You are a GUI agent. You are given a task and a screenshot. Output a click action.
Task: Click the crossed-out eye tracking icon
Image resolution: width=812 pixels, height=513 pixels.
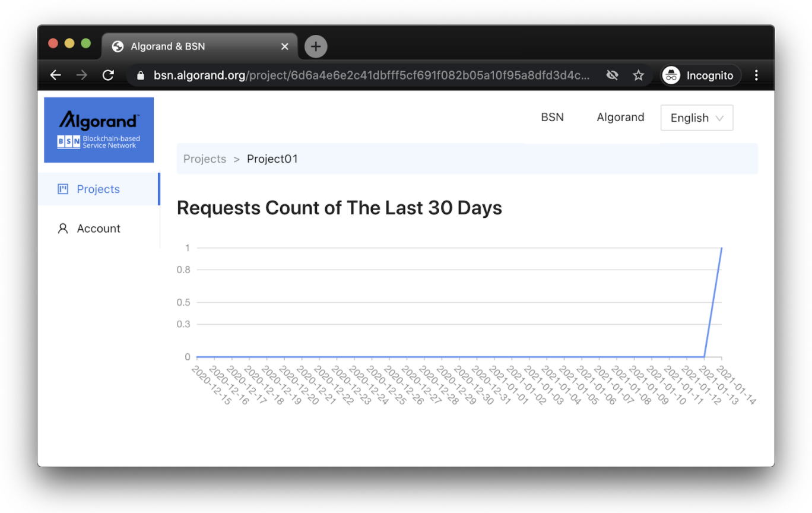(612, 75)
